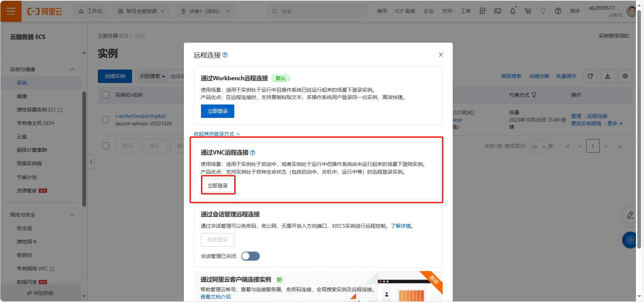
Task: Collapse the 实例与镜像 sidebar section
Action: (72, 69)
